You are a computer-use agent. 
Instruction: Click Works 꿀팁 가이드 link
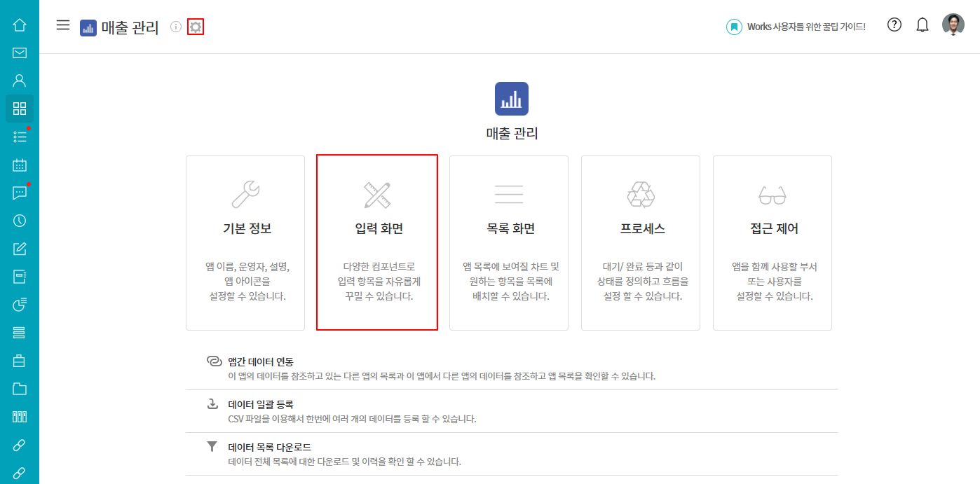(796, 27)
